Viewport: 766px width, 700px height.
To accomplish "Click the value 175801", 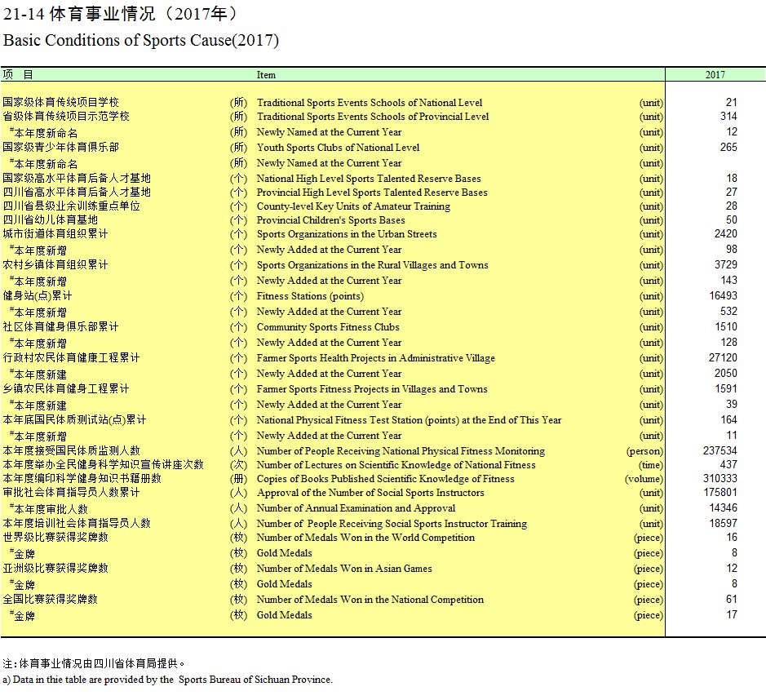I will click(x=720, y=493).
